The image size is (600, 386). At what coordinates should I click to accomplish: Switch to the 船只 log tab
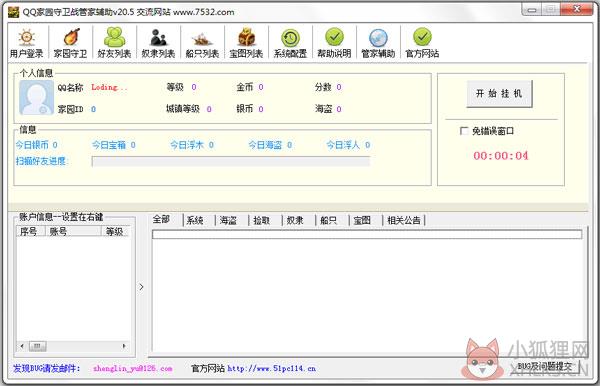pyautogui.click(x=328, y=220)
